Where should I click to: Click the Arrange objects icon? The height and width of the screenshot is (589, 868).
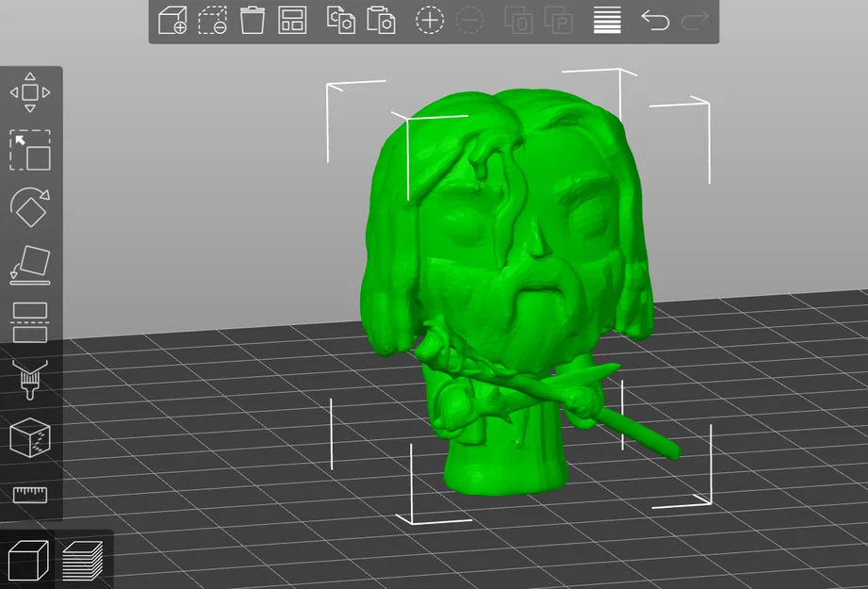click(292, 21)
